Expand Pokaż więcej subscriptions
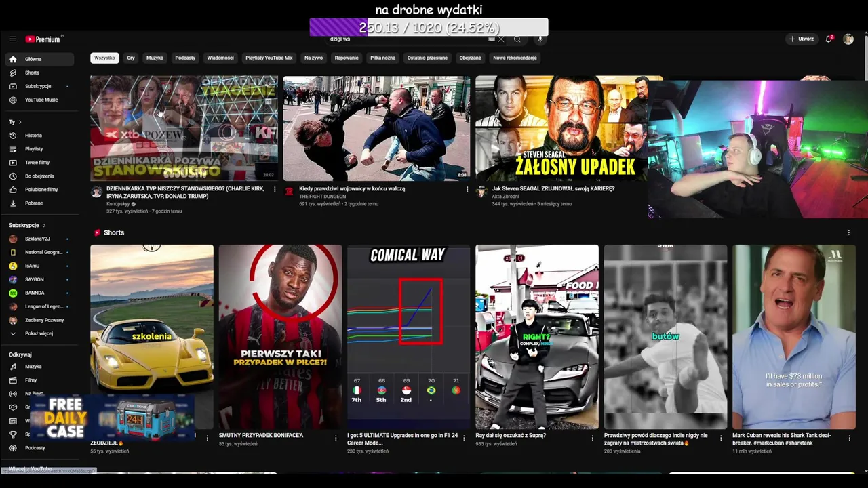This screenshot has height=488, width=868. tap(39, 333)
